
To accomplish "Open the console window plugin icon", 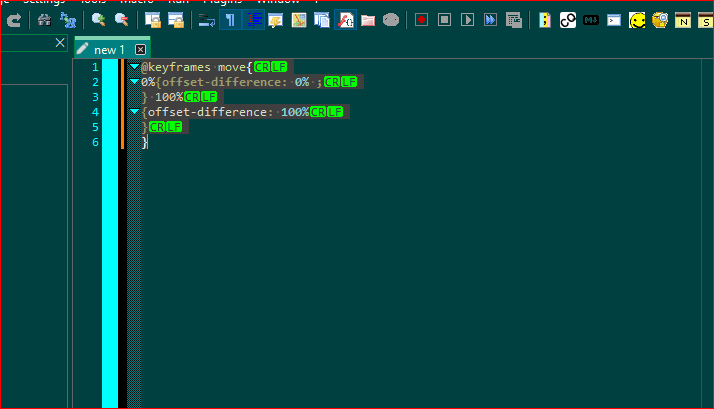I will point(614,20).
